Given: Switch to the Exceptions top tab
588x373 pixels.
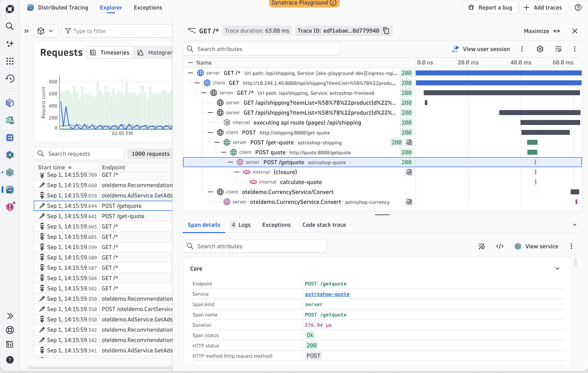Looking at the screenshot, I should click(x=148, y=8).
